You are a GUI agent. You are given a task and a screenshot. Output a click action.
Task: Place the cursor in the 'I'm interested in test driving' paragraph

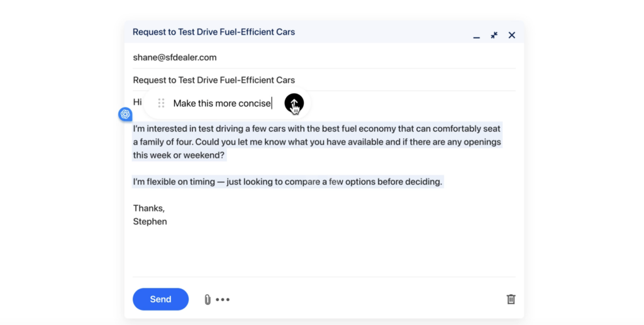(314, 142)
